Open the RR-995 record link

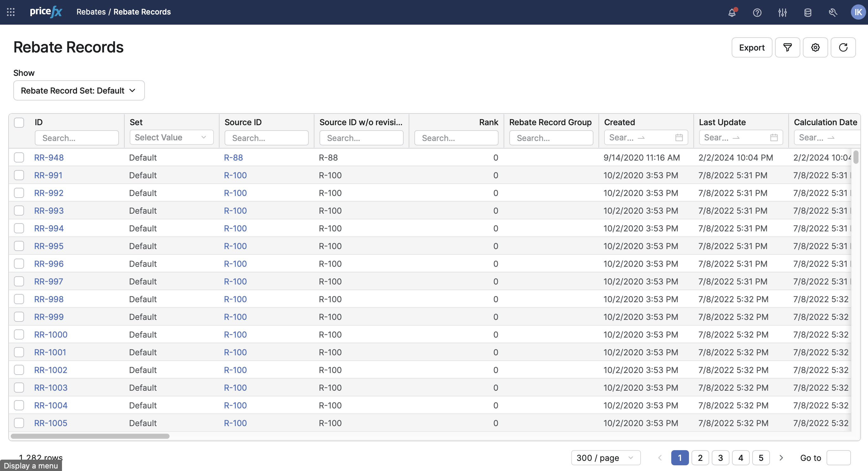(49, 246)
